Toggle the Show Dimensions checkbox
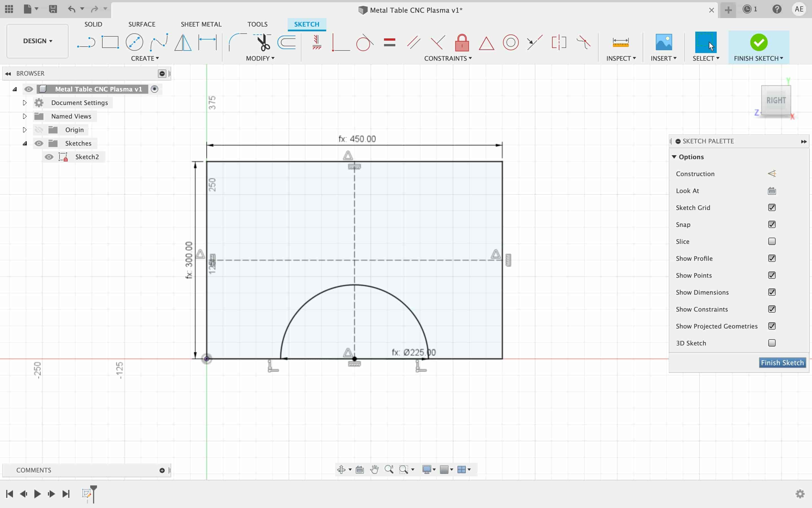 tap(772, 292)
